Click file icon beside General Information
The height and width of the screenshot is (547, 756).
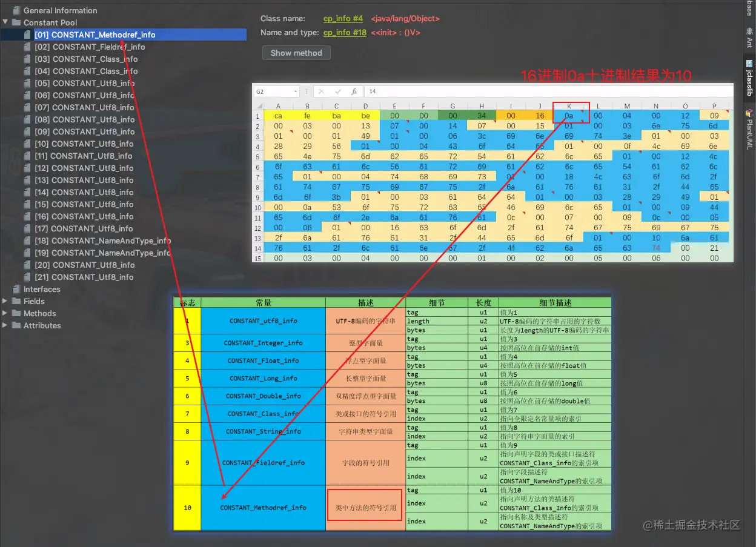pyautogui.click(x=16, y=10)
